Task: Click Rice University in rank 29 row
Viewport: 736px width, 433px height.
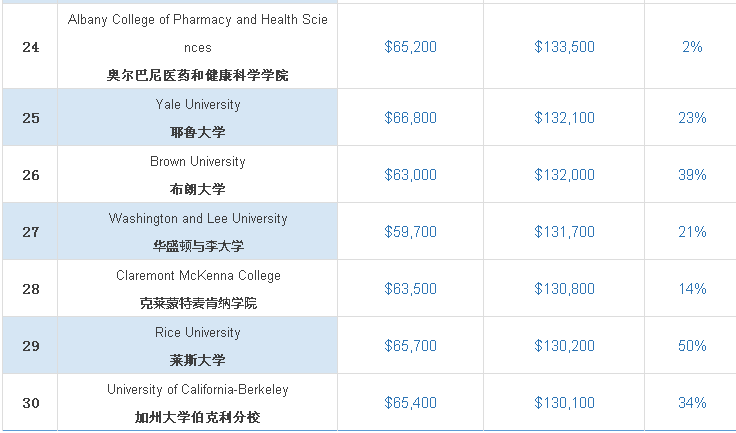Action: (198, 332)
